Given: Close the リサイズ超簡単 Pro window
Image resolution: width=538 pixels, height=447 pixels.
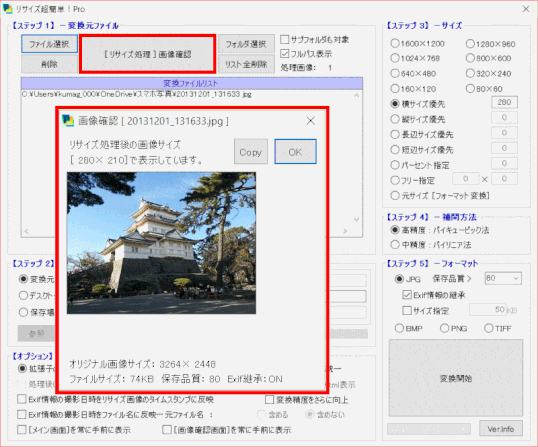Looking at the screenshot, I should [526, 9].
